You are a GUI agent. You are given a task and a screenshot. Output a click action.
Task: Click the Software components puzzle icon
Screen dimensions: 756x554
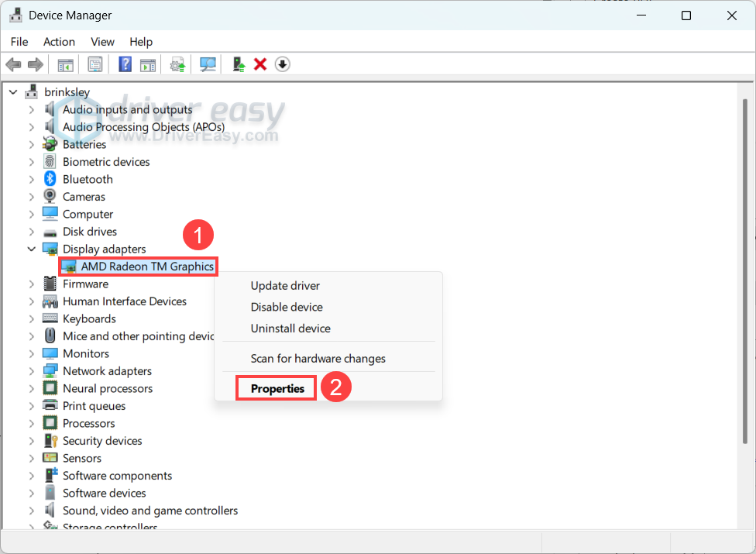tap(50, 475)
